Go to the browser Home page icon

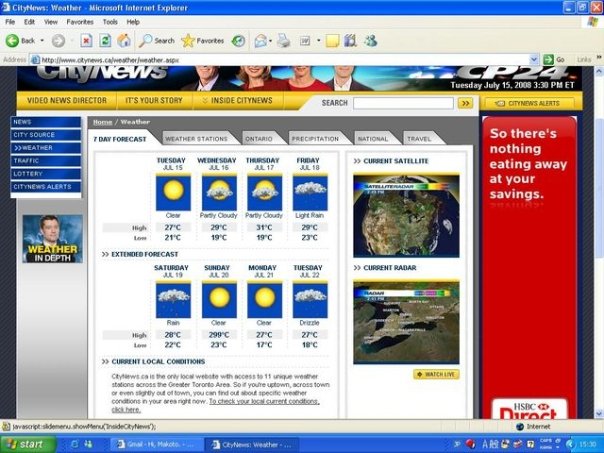[124, 41]
